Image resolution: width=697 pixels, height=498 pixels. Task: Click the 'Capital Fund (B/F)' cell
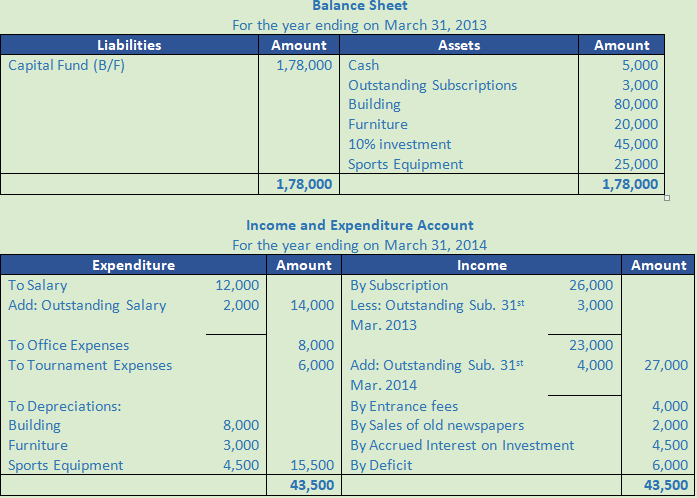[67, 65]
